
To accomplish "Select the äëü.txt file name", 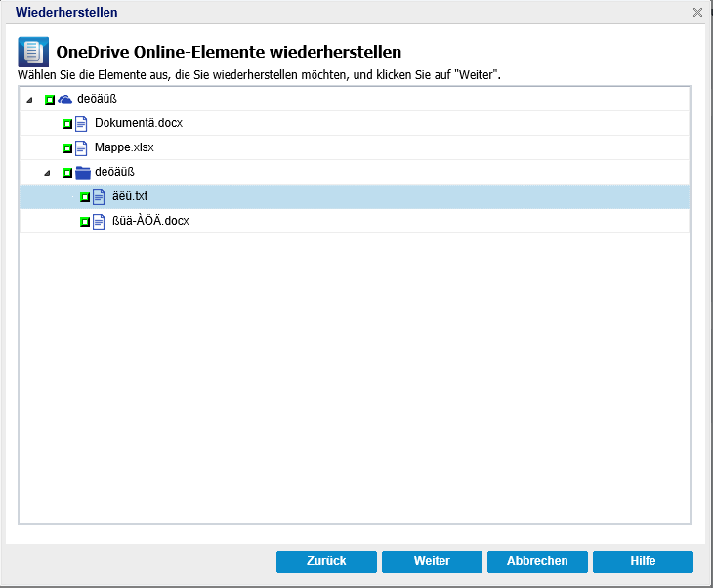I will (x=130, y=196).
